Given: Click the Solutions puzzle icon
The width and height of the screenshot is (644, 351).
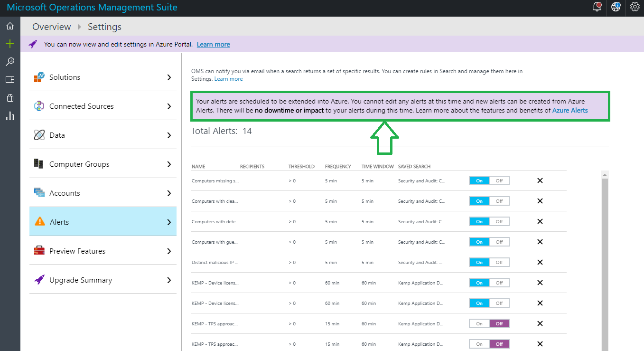Looking at the screenshot, I should pos(39,77).
